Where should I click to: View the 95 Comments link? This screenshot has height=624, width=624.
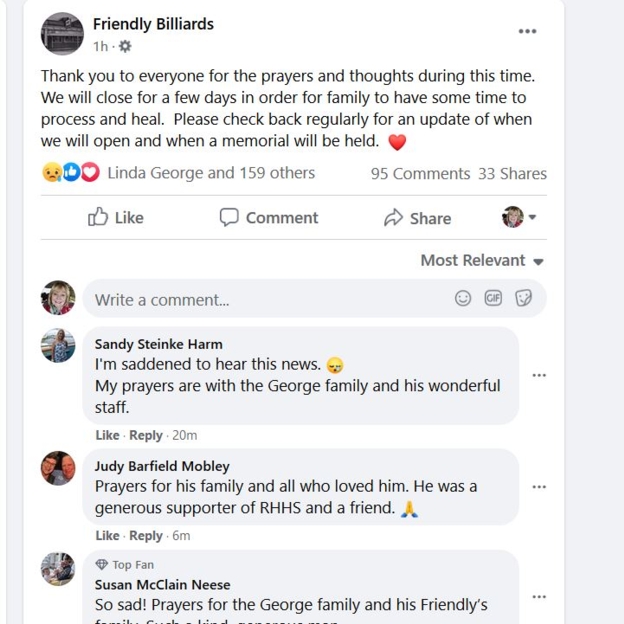420,173
